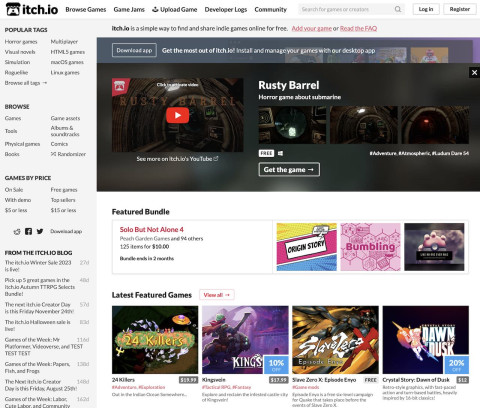This screenshot has width=480, height=408.
Task: Open macOS games tag
Action: pos(67,62)
